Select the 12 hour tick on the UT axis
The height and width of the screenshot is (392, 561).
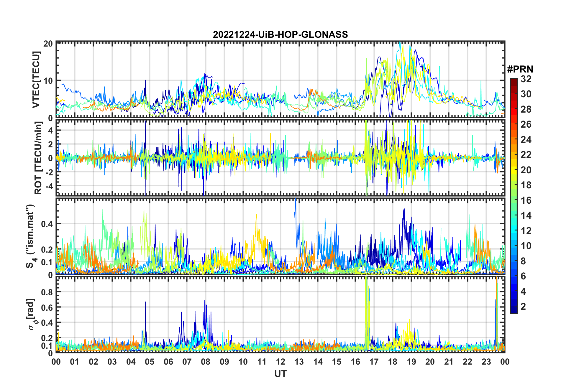280,362
